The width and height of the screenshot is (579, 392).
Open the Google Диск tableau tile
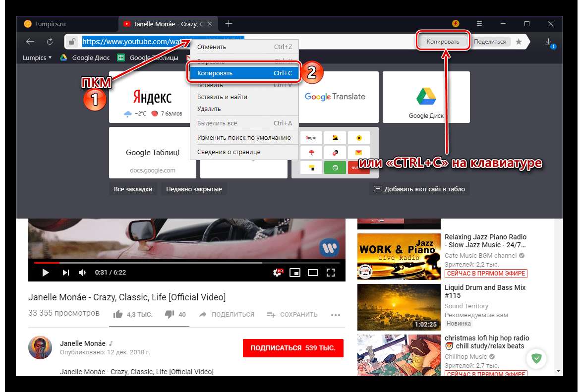pyautogui.click(x=426, y=97)
